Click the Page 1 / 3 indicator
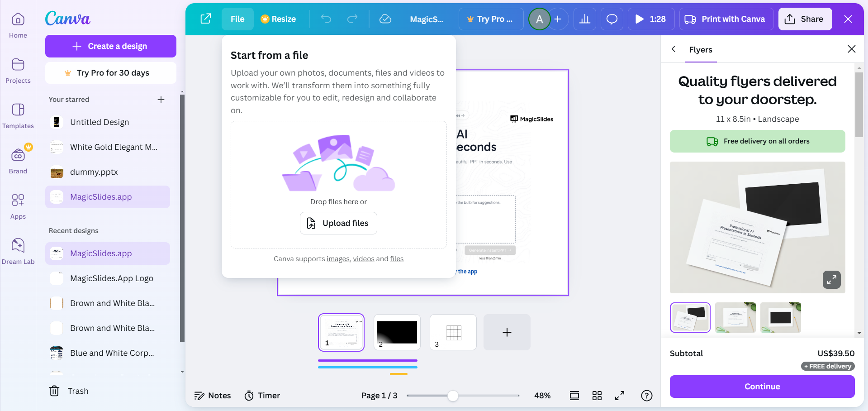 tap(379, 396)
